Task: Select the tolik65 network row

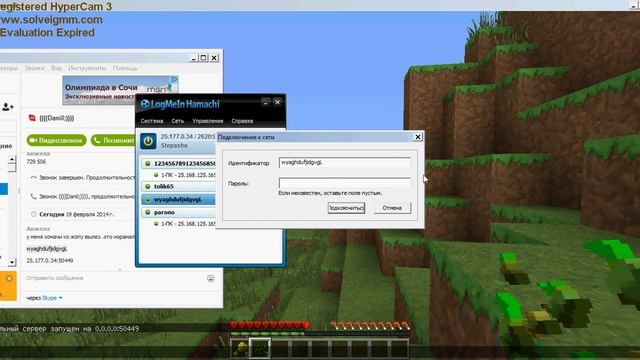Action: pos(178,187)
